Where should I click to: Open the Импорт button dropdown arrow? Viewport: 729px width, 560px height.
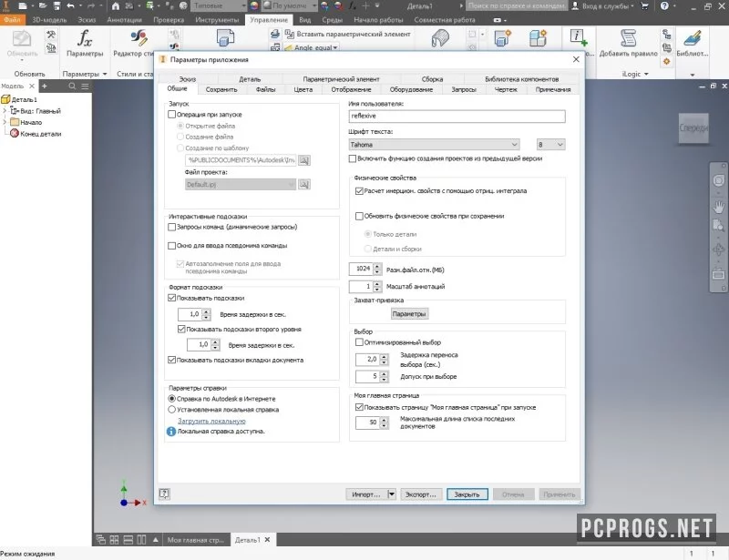392,494
